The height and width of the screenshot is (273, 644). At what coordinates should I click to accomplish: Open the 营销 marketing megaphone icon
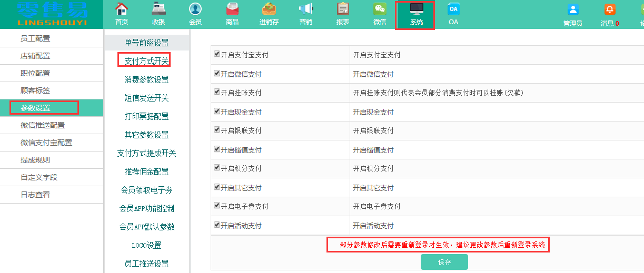306,9
